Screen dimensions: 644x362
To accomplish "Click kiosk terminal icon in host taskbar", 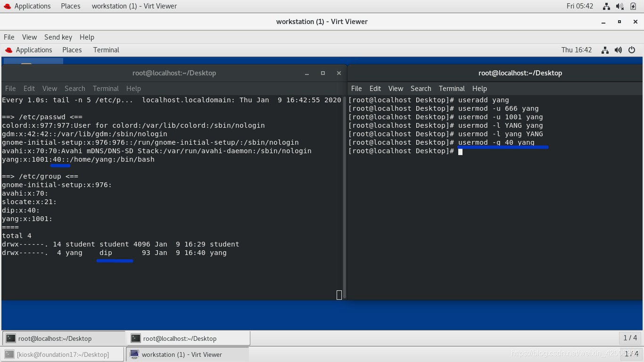I will [9, 354].
